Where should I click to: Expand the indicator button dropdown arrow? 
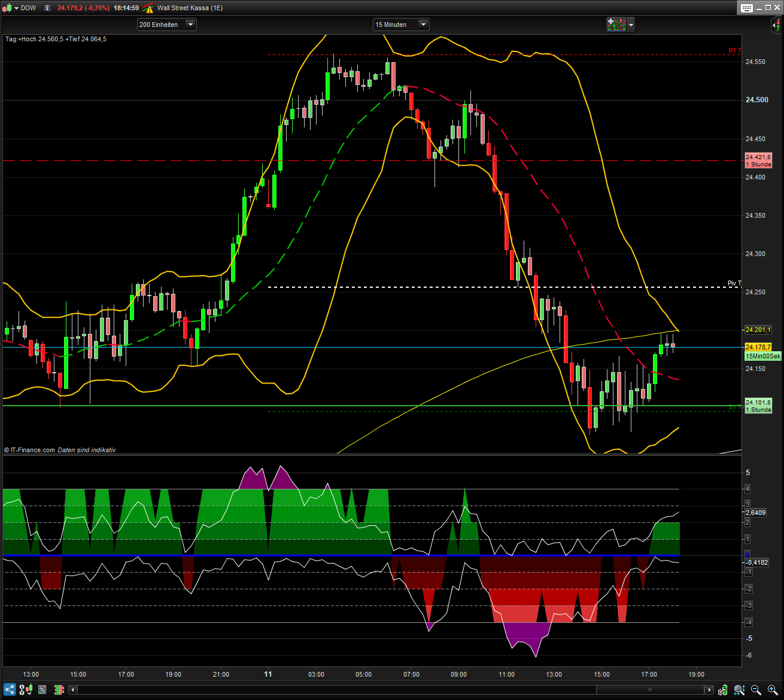631,25
